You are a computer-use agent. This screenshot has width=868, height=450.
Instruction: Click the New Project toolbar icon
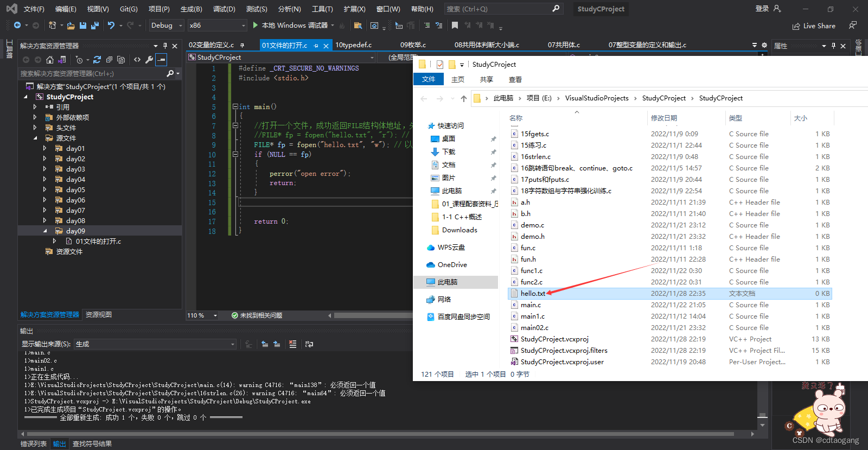pyautogui.click(x=52, y=26)
